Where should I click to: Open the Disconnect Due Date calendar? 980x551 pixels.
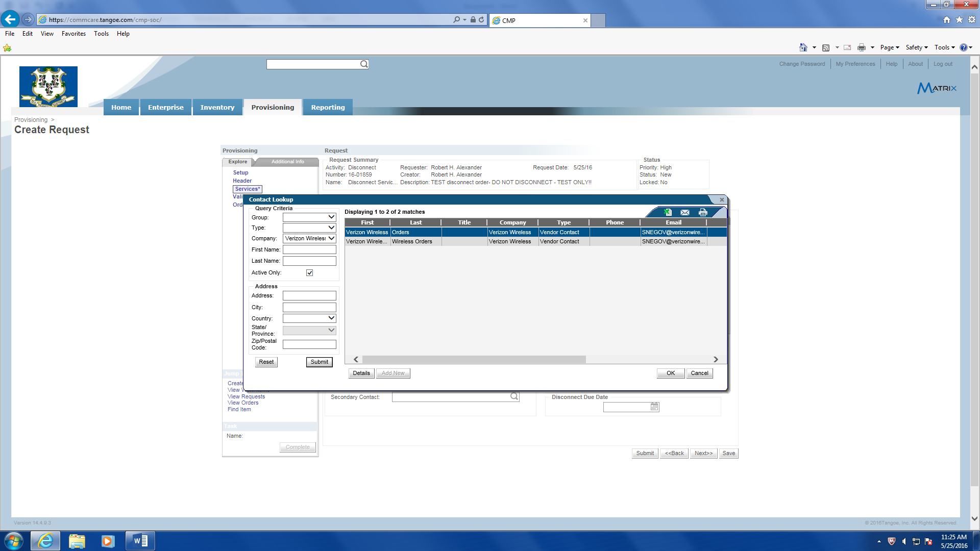[654, 407]
